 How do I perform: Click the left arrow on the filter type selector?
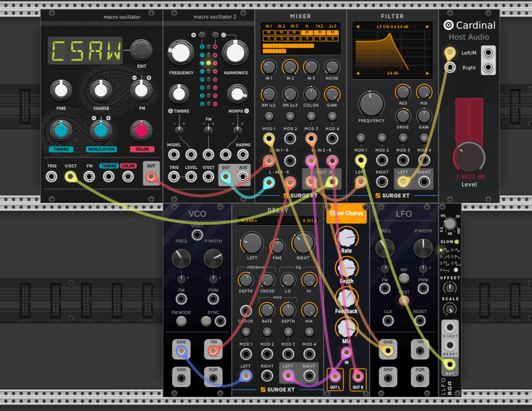tap(357, 27)
